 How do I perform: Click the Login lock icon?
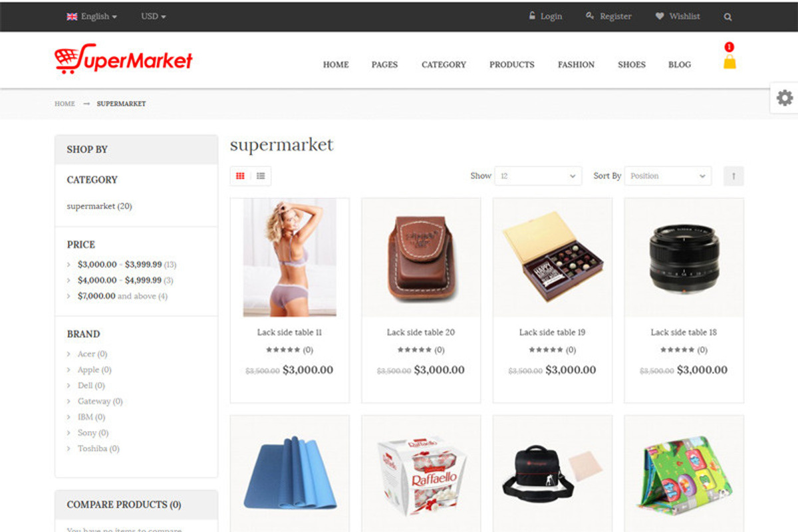click(532, 16)
